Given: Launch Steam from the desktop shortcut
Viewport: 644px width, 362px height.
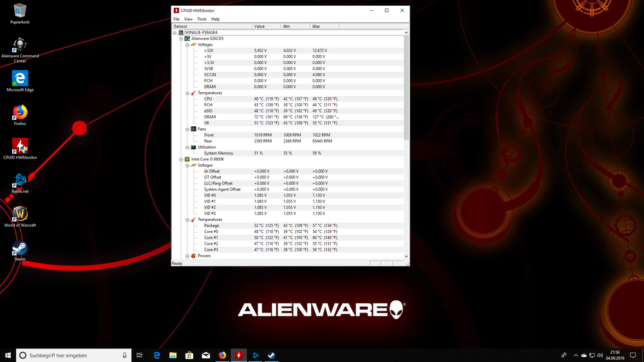Looking at the screenshot, I should pyautogui.click(x=20, y=249).
